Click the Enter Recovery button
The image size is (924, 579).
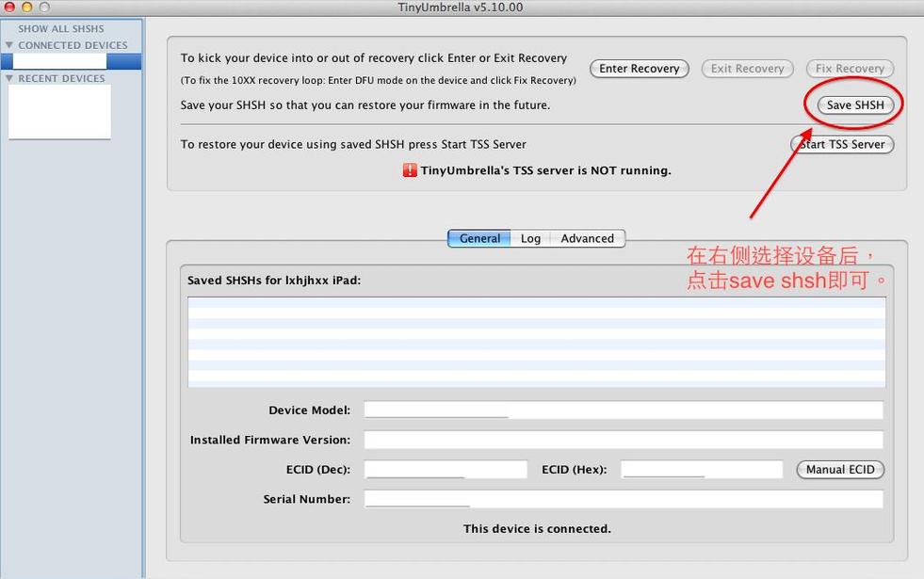(639, 69)
